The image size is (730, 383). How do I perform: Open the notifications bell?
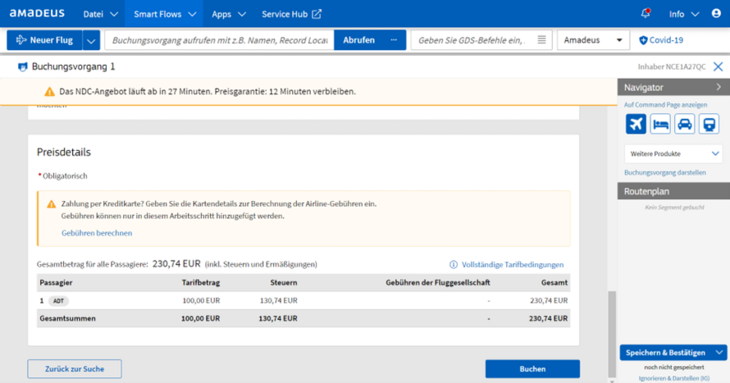(x=645, y=13)
